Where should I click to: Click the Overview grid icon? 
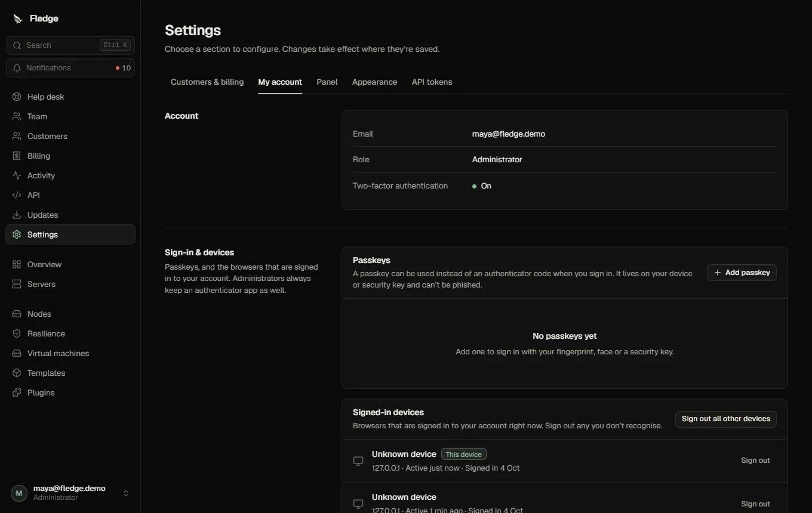(x=17, y=264)
